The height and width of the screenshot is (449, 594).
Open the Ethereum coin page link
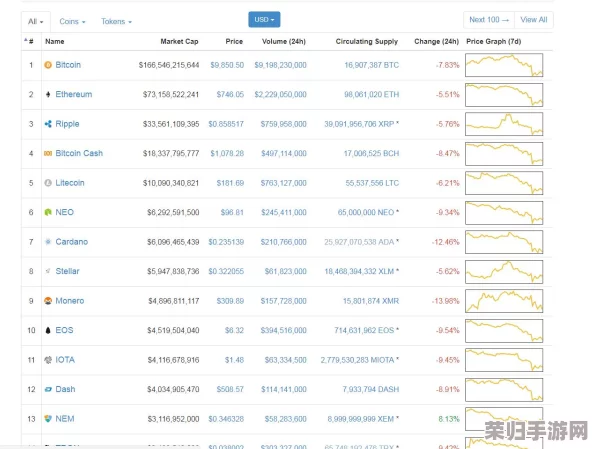(74, 94)
